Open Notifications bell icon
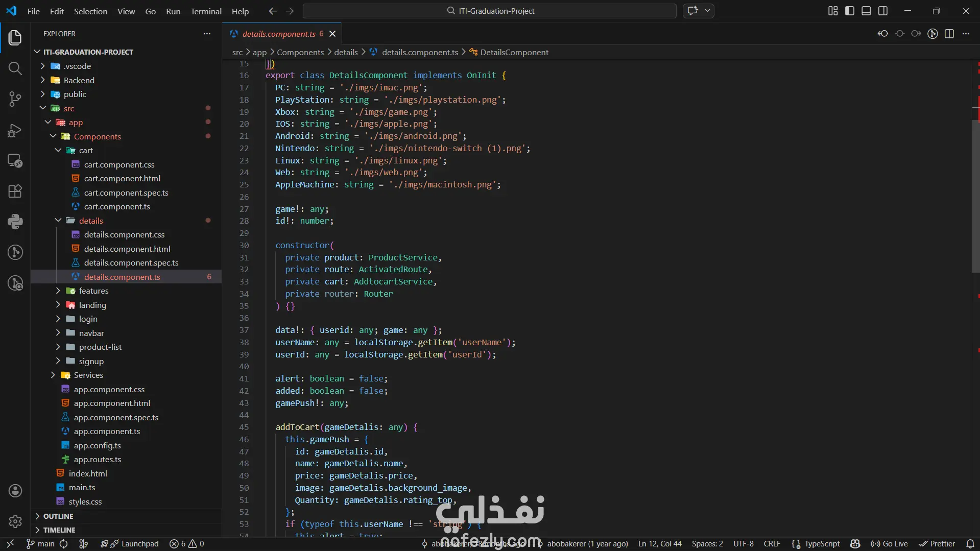980x551 pixels. [x=970, y=544]
